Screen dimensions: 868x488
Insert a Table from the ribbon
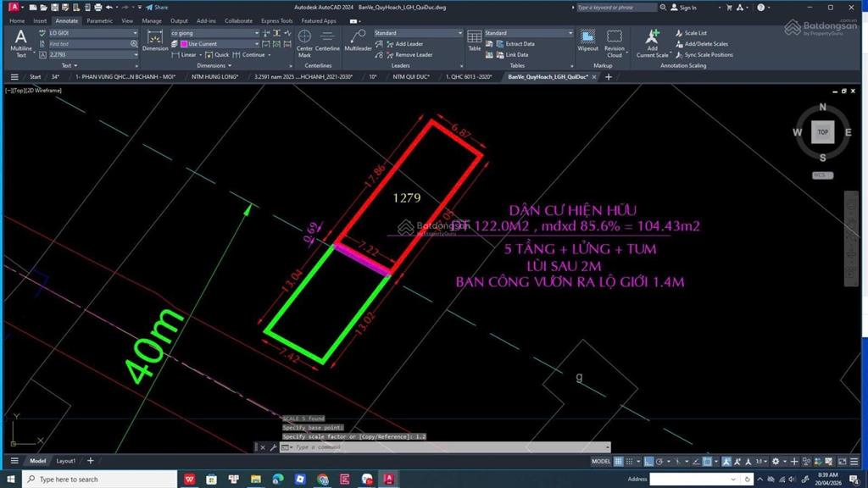pos(475,41)
